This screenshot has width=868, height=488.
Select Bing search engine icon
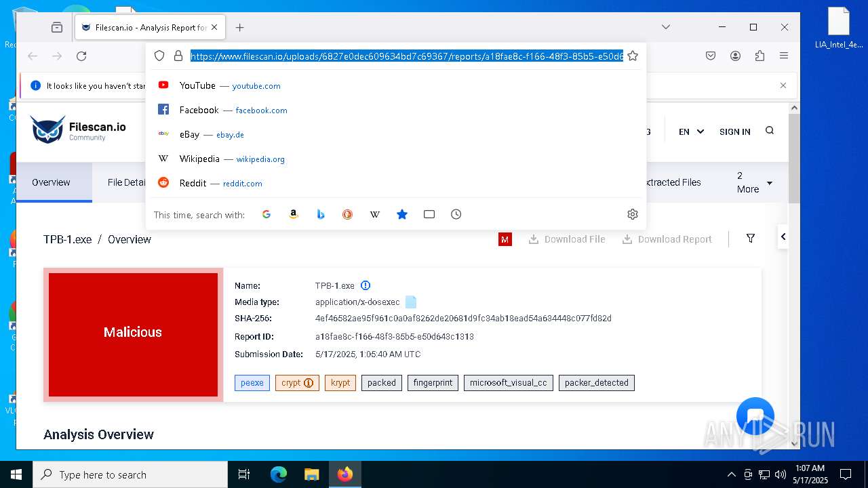321,214
